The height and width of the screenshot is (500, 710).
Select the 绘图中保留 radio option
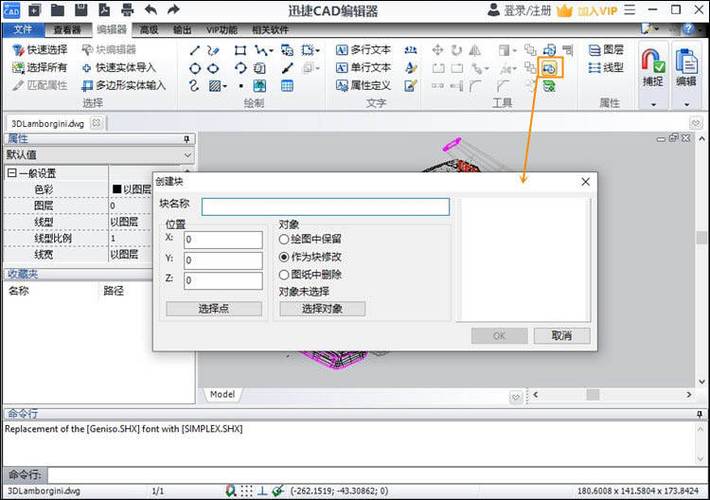[x=284, y=240]
